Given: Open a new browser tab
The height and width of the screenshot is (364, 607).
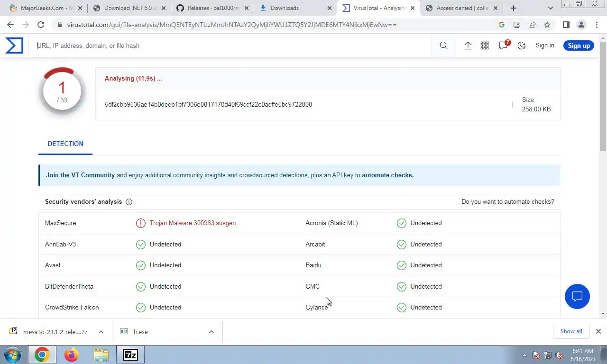Looking at the screenshot, I should (514, 8).
